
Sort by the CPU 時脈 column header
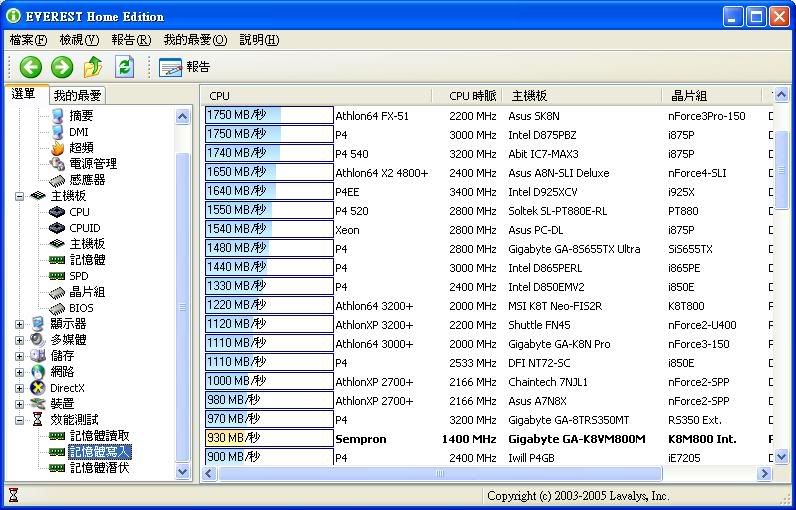click(468, 96)
